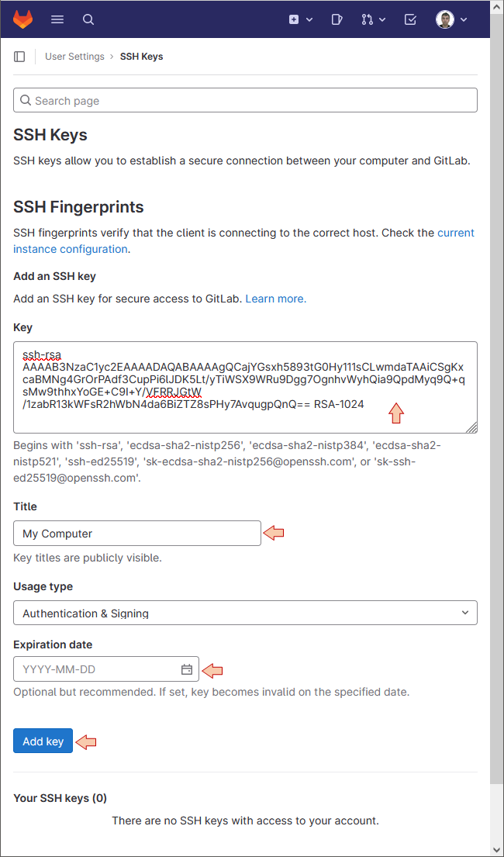Click inside the Key text area
This screenshot has height=857, width=504.
(246, 387)
